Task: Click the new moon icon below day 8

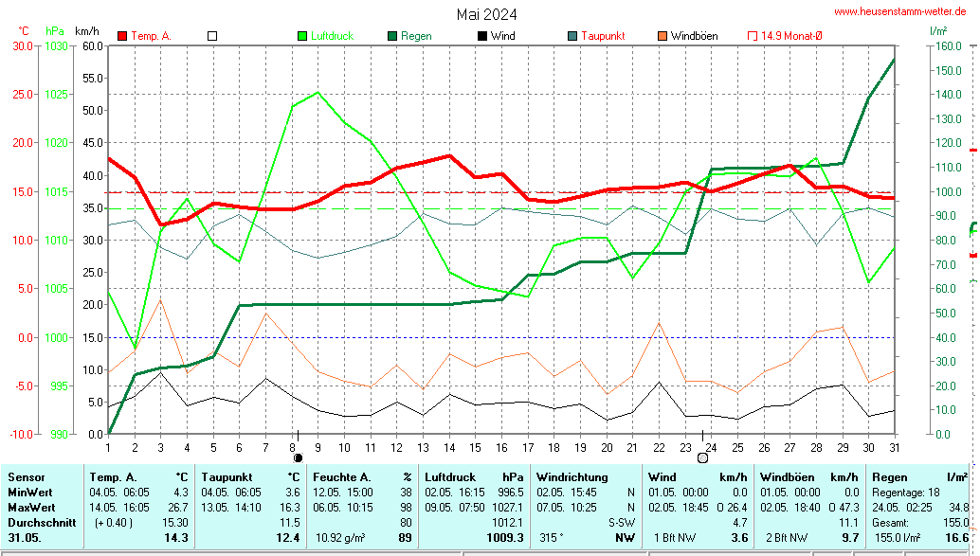Action: point(299,457)
